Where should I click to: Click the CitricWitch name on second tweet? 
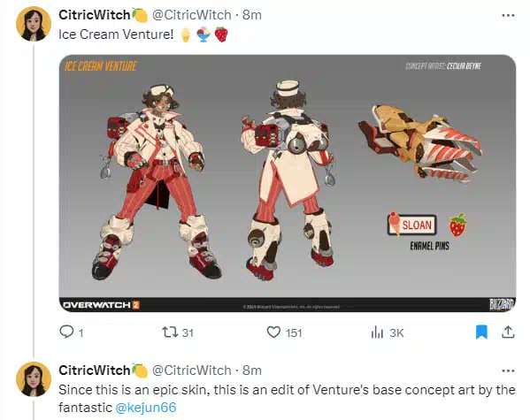point(95,370)
